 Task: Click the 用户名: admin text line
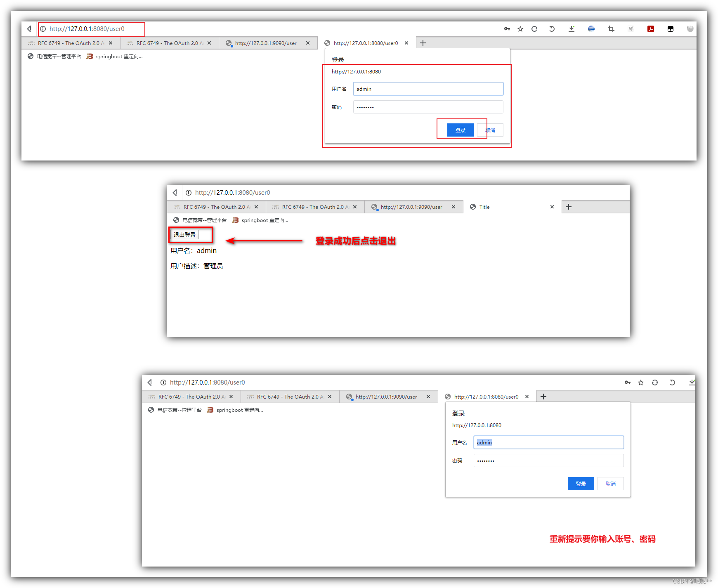point(194,251)
